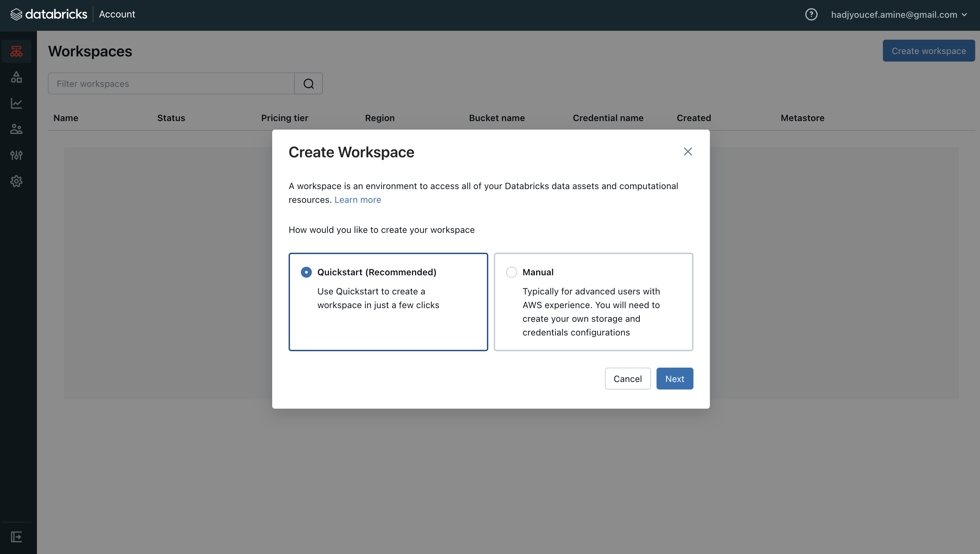
Task: Click the Workspaces page heading
Action: pos(90,51)
